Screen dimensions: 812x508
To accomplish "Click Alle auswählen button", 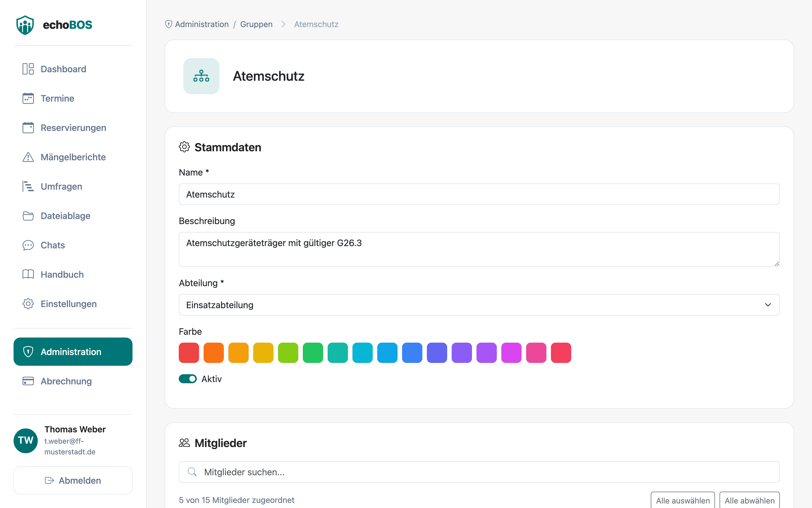I will pos(683,500).
